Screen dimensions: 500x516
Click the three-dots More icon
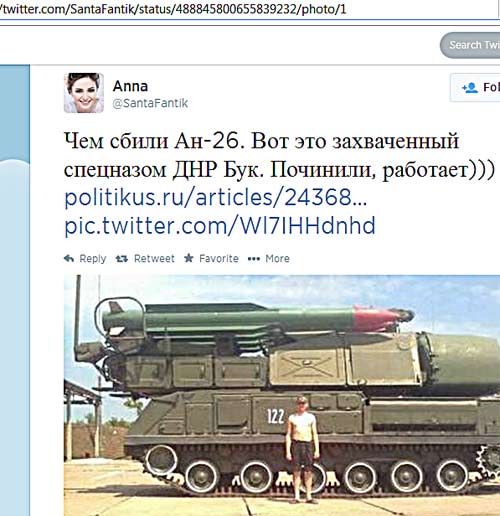pos(254,259)
